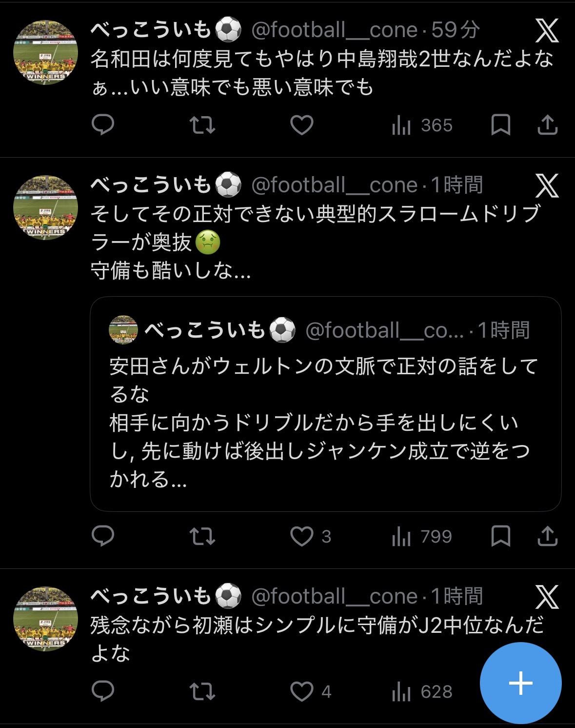Screen dimensions: 575x728
Task: Retweet the 名和田 tweet
Action: click(202, 125)
